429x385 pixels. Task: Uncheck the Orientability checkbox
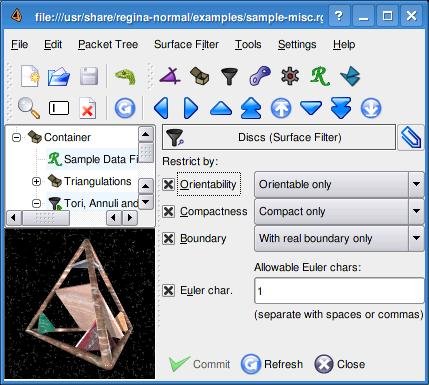(168, 184)
